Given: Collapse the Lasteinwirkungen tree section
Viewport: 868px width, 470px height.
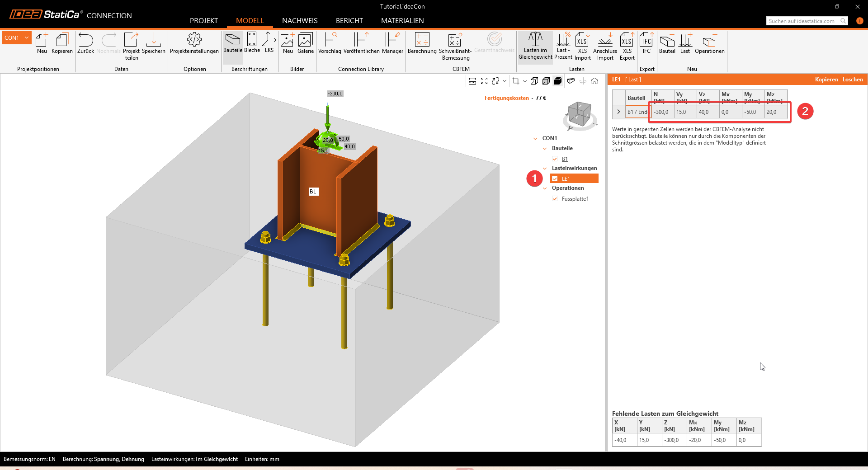Looking at the screenshot, I should click(545, 169).
